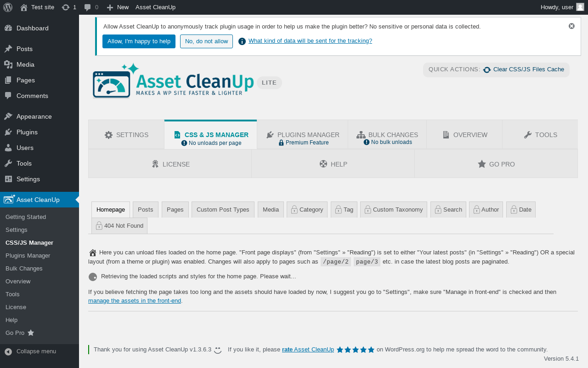
Task: Open the Custom Post Types sub-tab
Action: point(223,209)
